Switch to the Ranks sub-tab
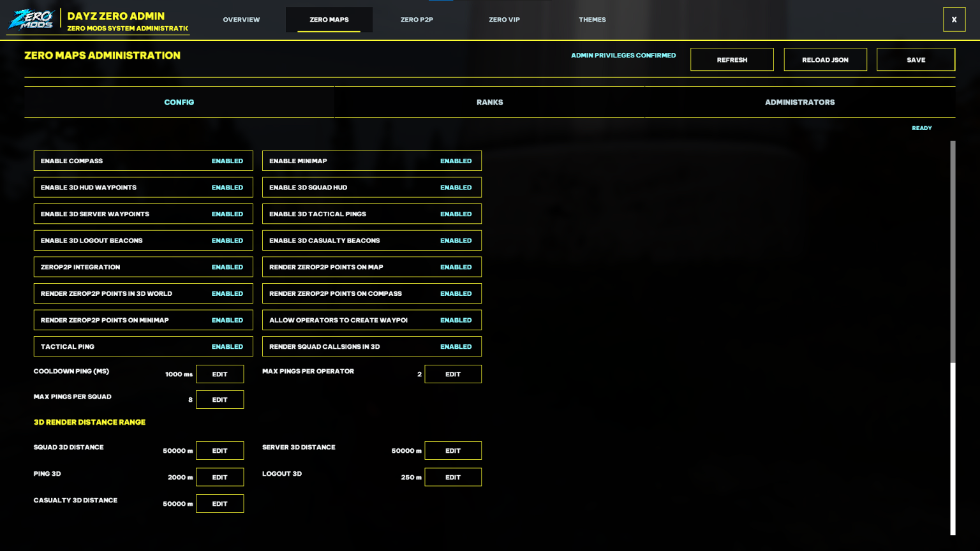This screenshot has width=980, height=551. pyautogui.click(x=489, y=102)
